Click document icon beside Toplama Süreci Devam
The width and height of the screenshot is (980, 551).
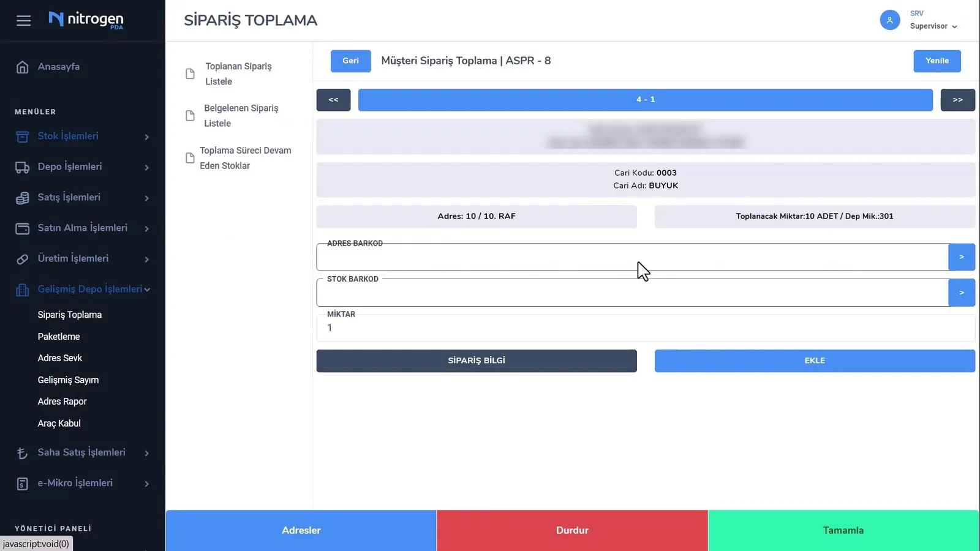click(x=190, y=158)
